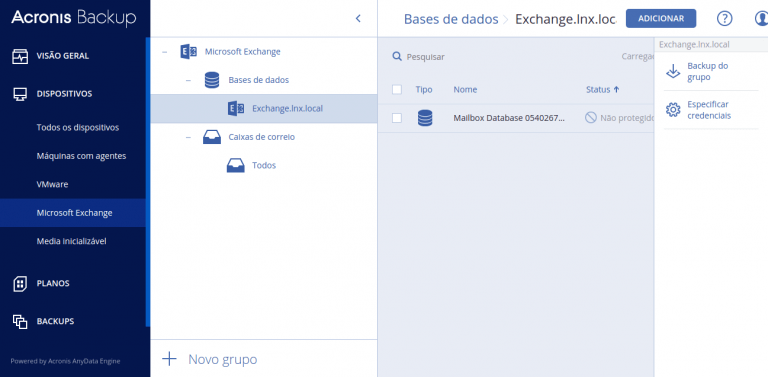Select Todos tree label
The height and width of the screenshot is (377, 768).
264,165
